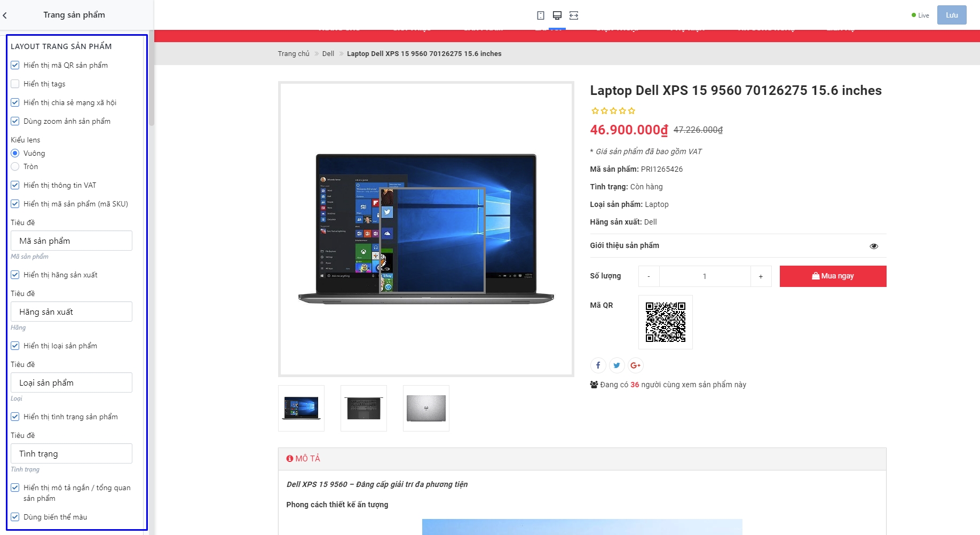Toggle Hiển thị chia sẻ mạng xã hội
Viewport: 980px width, 535px height.
point(15,102)
